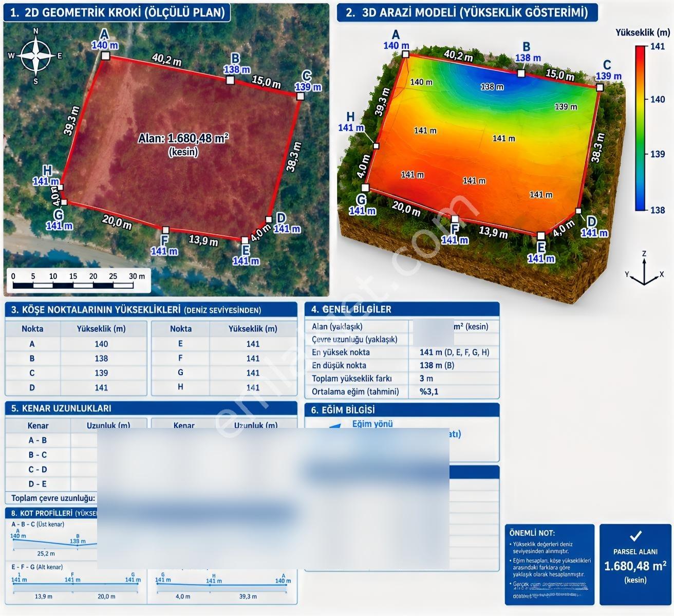This screenshot has width=674, height=616.
Task: Click the 'Toplam çevre uzunluğu:' label
Action: click(53, 498)
